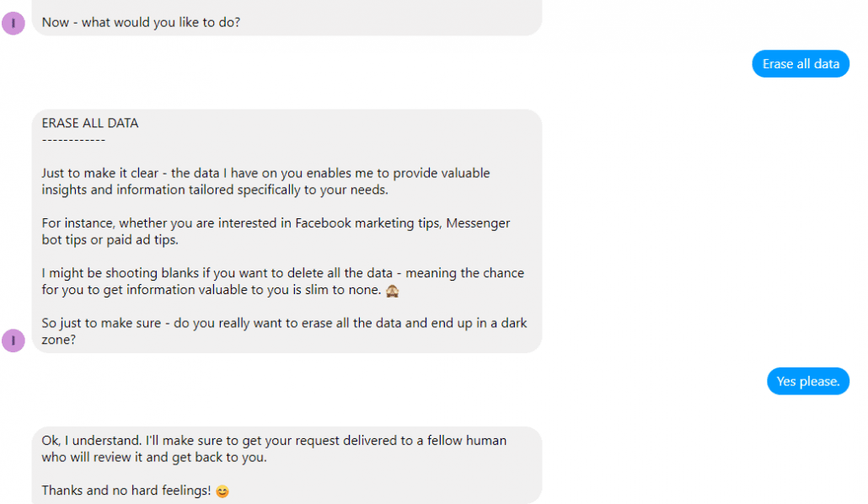Click the purple avatar beside "Now - what would you like to do?"
The width and height of the screenshot is (868, 504).
click(x=13, y=24)
